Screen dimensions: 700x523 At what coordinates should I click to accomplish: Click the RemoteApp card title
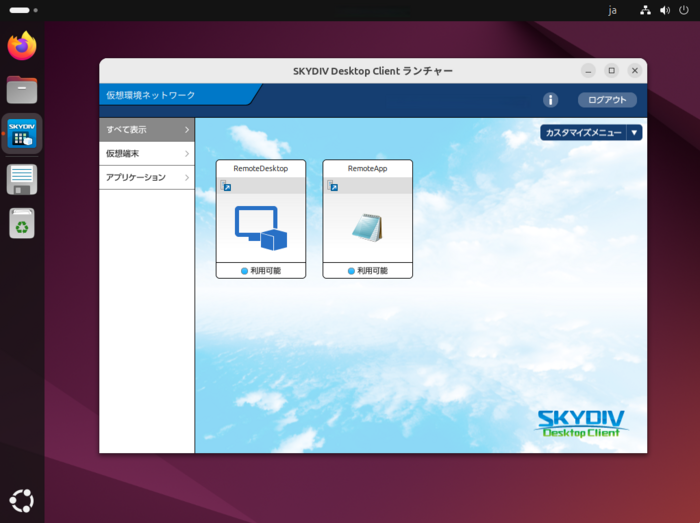tap(367, 168)
